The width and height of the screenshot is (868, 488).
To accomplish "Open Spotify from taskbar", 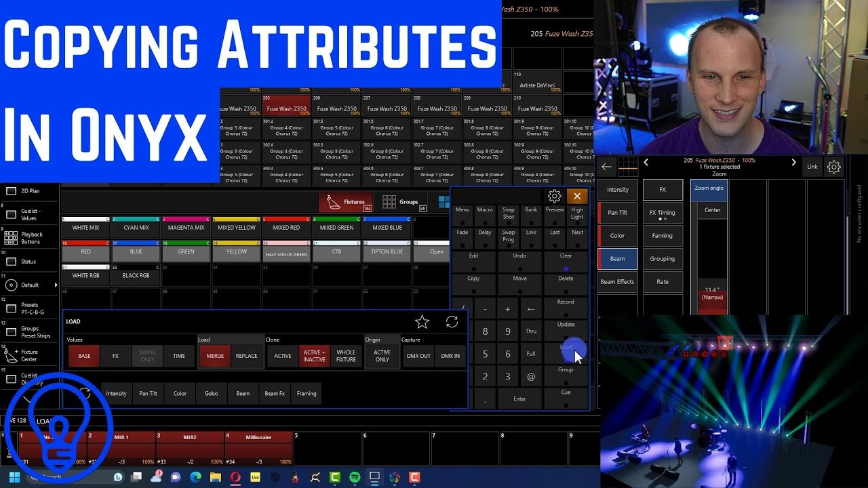I will [355, 477].
